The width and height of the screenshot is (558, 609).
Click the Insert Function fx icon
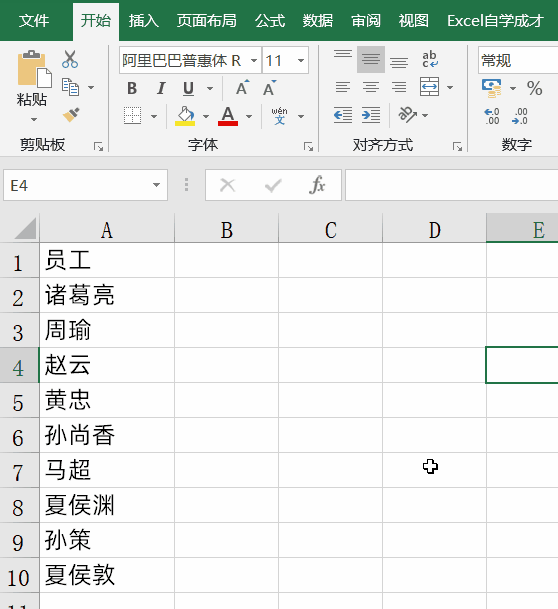[x=317, y=185]
